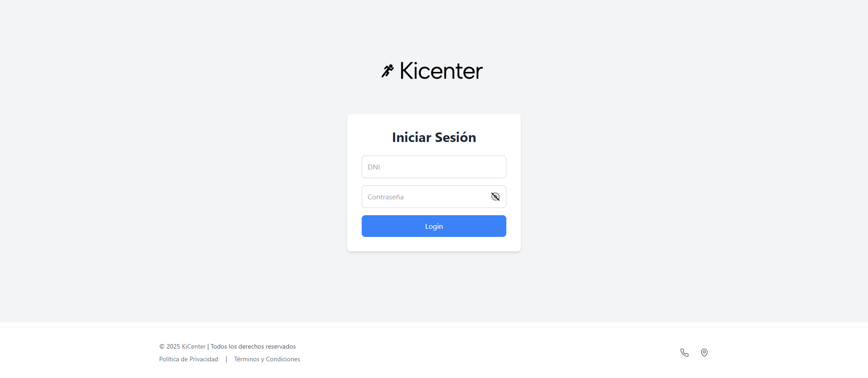868x378 pixels.
Task: Focus the Contraseña password field
Action: click(425, 197)
